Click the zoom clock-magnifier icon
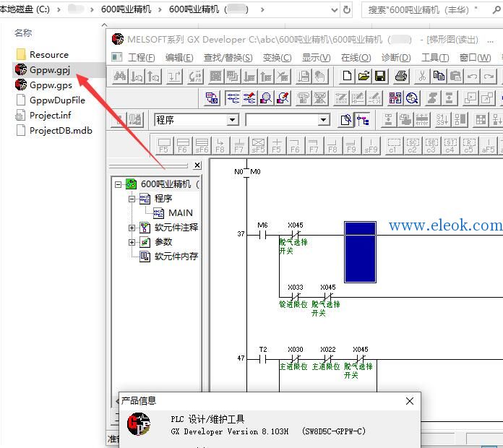The width and height of the screenshot is (503, 448). [412, 98]
